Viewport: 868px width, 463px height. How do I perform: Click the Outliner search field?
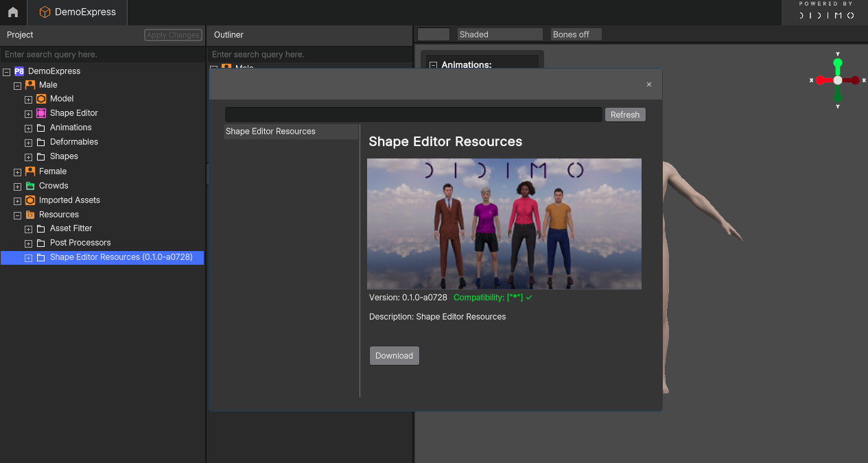309,54
